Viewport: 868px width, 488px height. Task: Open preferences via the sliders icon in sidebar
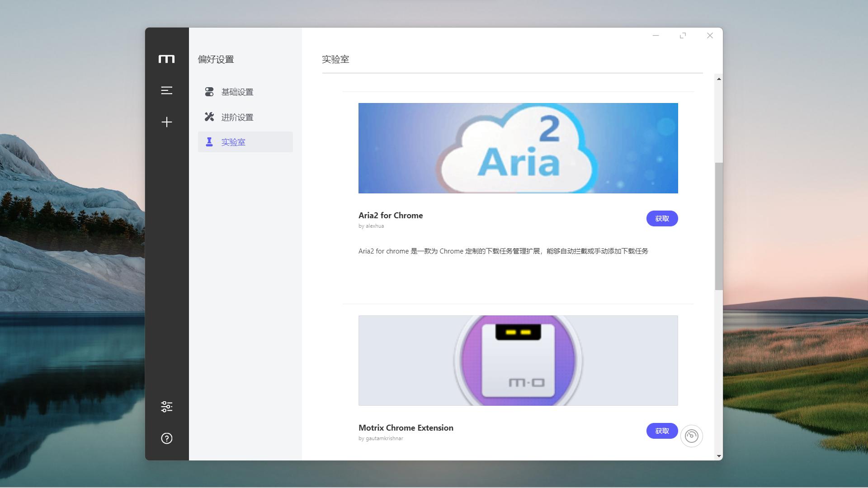167,406
